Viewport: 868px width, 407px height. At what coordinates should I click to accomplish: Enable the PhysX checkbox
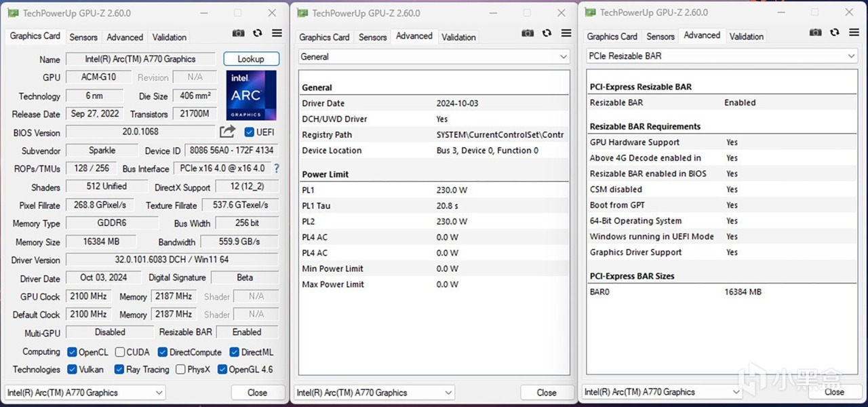180,370
